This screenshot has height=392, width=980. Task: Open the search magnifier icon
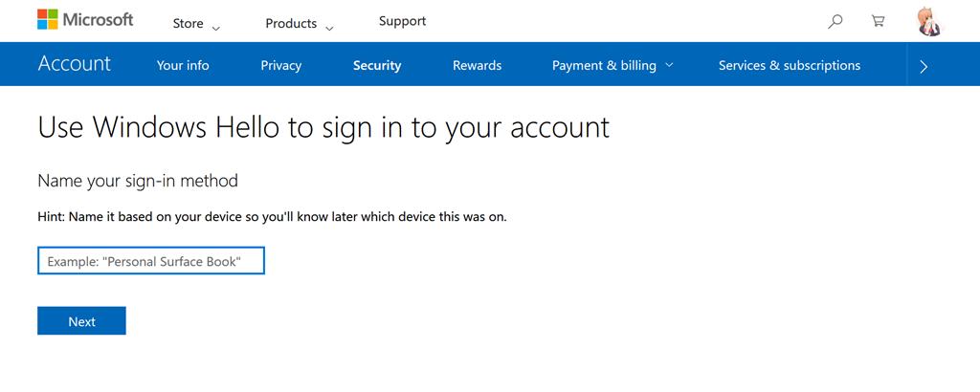coord(835,21)
